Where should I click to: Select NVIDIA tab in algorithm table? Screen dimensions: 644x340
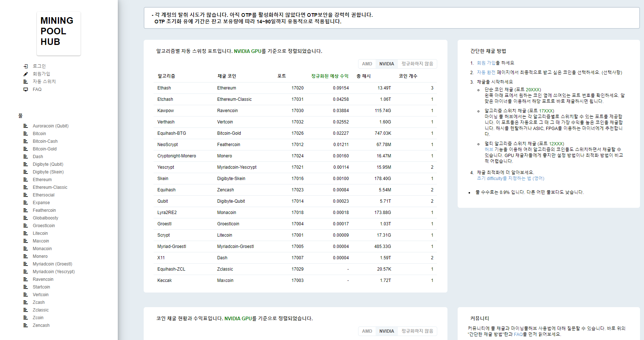click(387, 64)
